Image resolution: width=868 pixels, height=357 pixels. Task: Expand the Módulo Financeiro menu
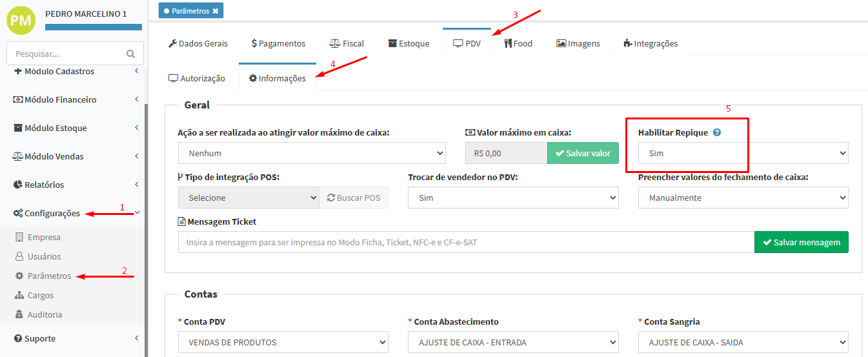(x=59, y=99)
